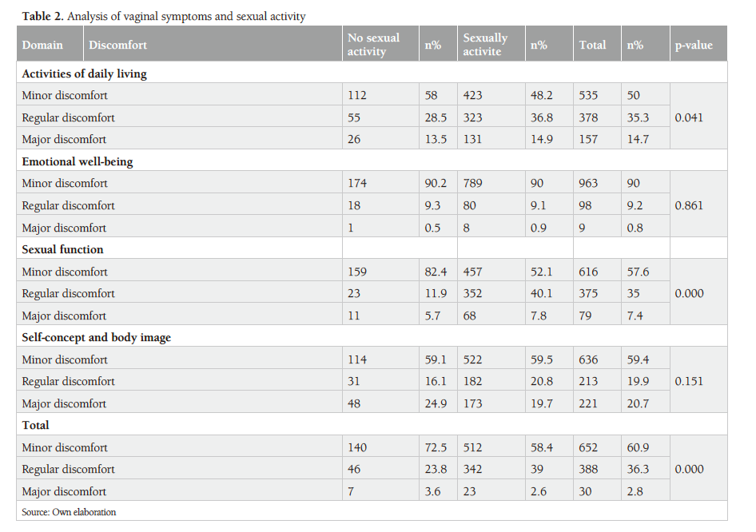Select the value 789 in Emotional well-being
756x532 pixels.
point(472,183)
